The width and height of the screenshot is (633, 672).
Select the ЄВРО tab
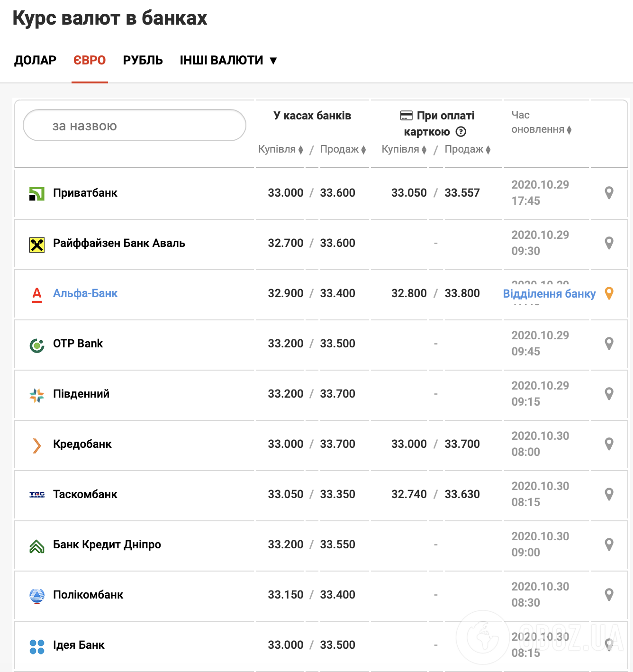(x=90, y=60)
